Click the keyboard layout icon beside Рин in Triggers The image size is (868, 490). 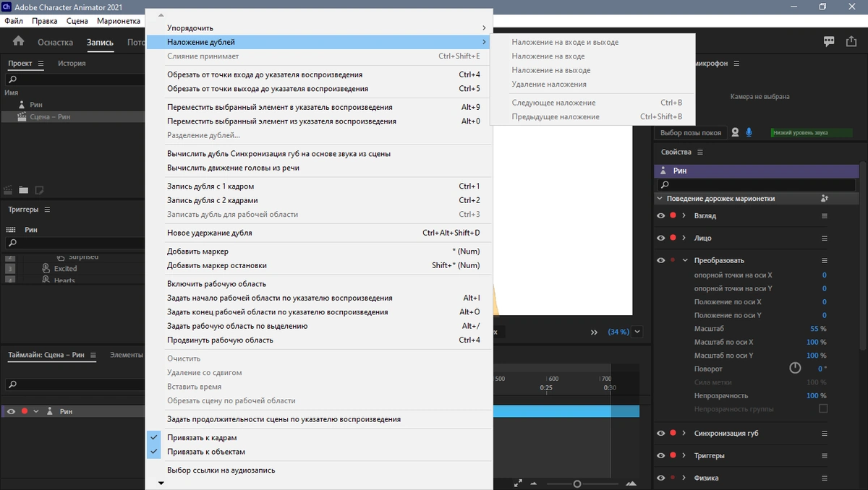11,229
